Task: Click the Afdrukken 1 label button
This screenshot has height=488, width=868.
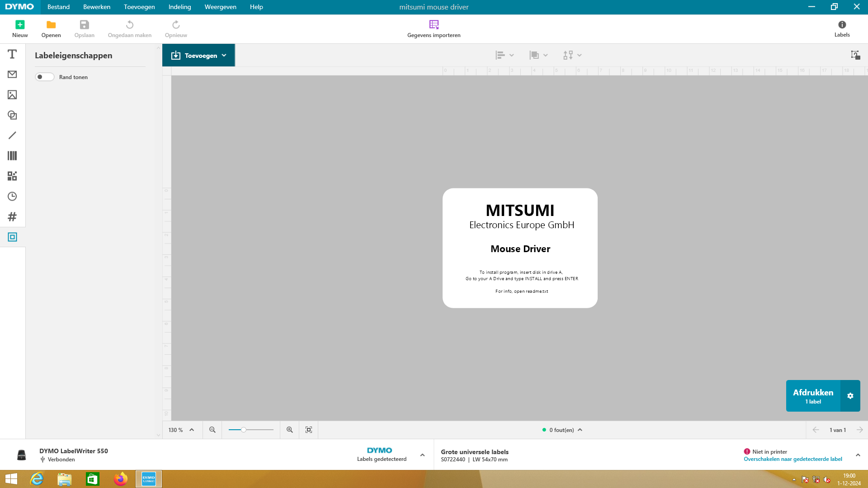Action: [x=813, y=396]
